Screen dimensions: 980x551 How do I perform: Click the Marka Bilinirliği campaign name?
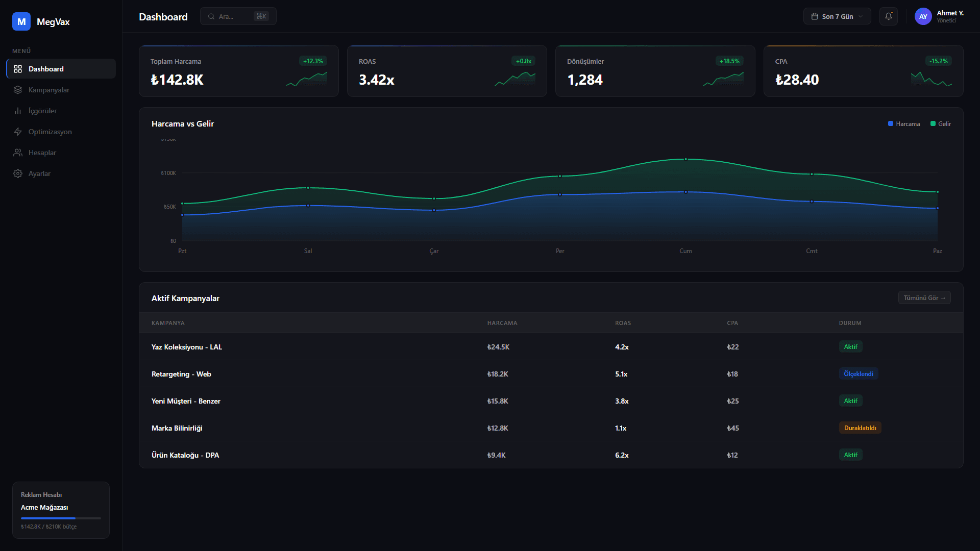[x=177, y=428]
